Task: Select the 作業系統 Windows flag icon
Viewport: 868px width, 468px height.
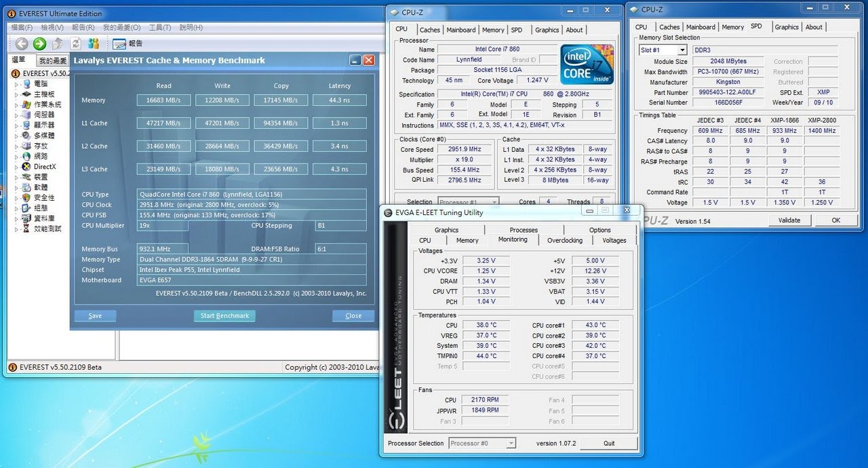Action: pos(27,104)
